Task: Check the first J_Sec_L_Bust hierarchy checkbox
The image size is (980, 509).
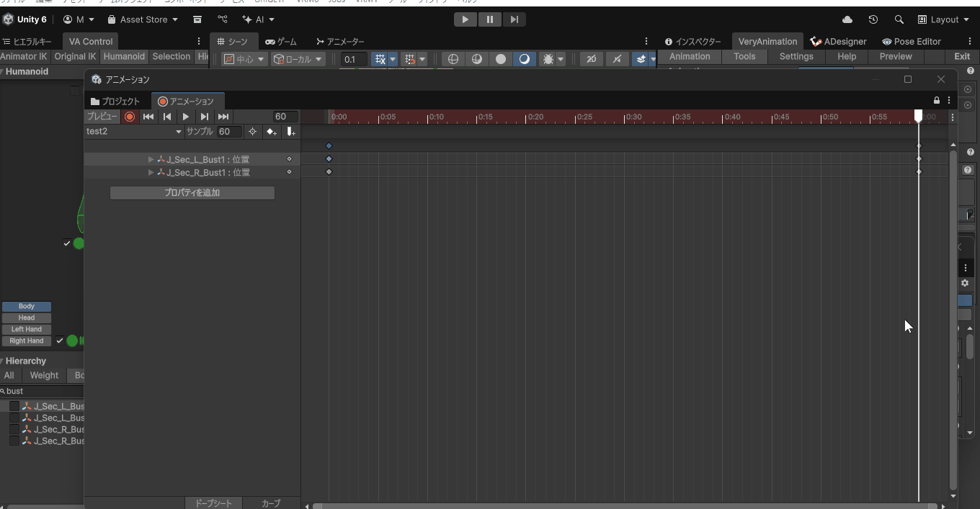Action: pyautogui.click(x=14, y=406)
